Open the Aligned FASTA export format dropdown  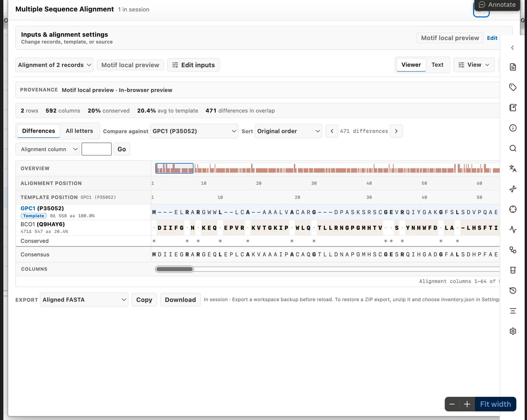84,300
